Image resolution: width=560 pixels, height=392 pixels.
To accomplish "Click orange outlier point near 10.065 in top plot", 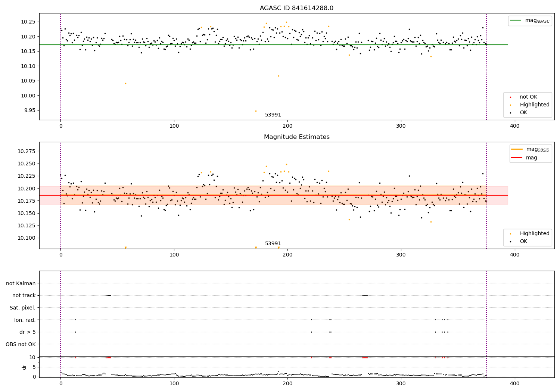I will tap(279, 76).
